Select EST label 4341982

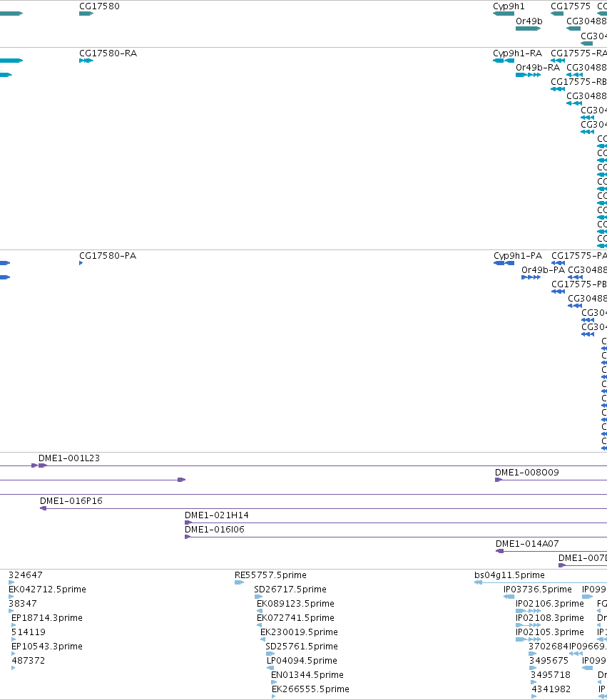pos(551,689)
